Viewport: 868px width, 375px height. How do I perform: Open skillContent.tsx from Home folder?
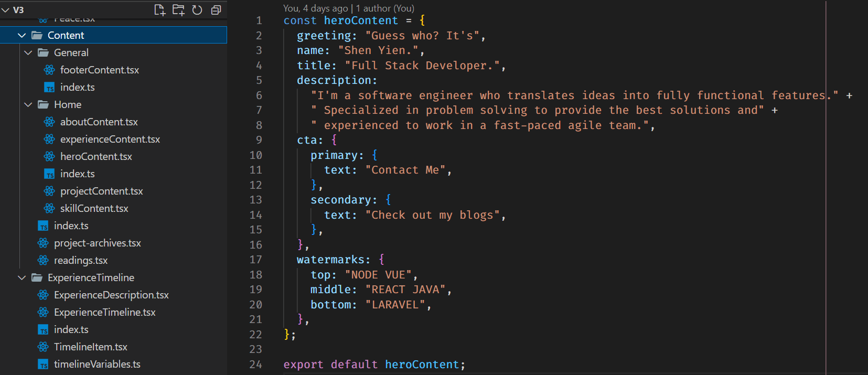click(94, 208)
